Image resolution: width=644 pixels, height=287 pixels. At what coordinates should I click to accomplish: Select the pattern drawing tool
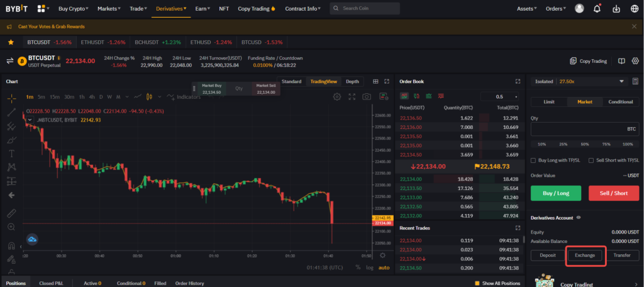(11, 167)
